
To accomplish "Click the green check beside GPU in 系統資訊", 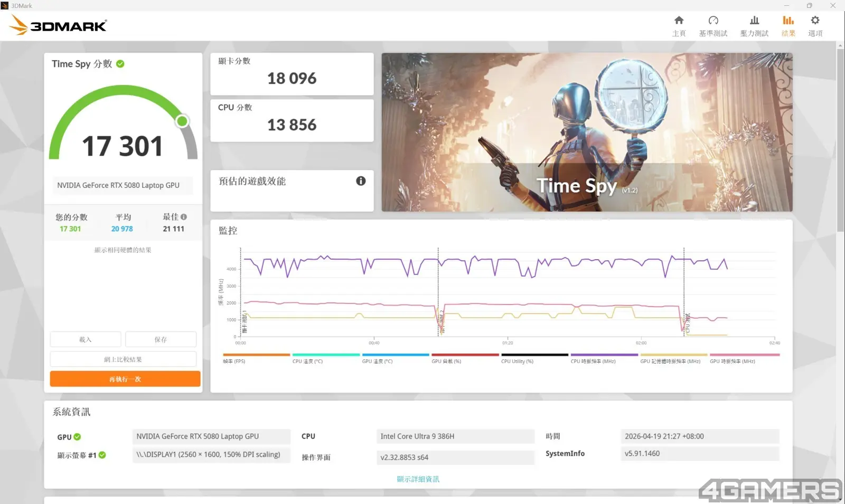I will point(77,437).
